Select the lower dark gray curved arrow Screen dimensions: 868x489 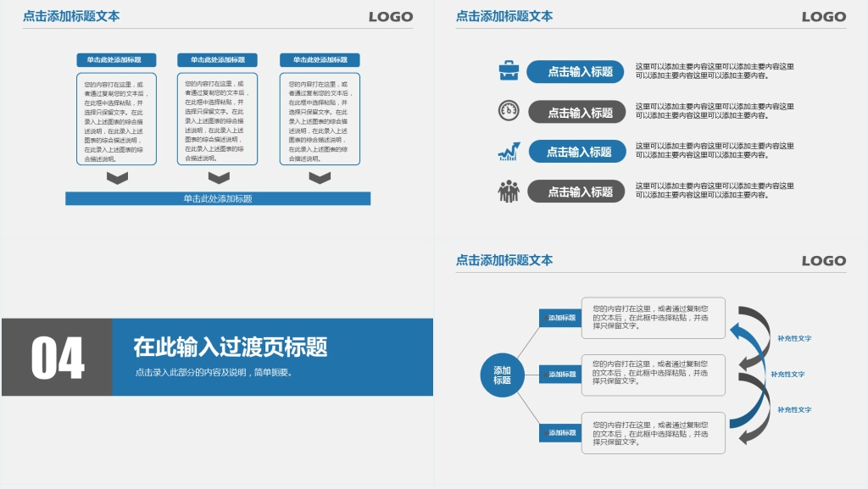(754, 407)
